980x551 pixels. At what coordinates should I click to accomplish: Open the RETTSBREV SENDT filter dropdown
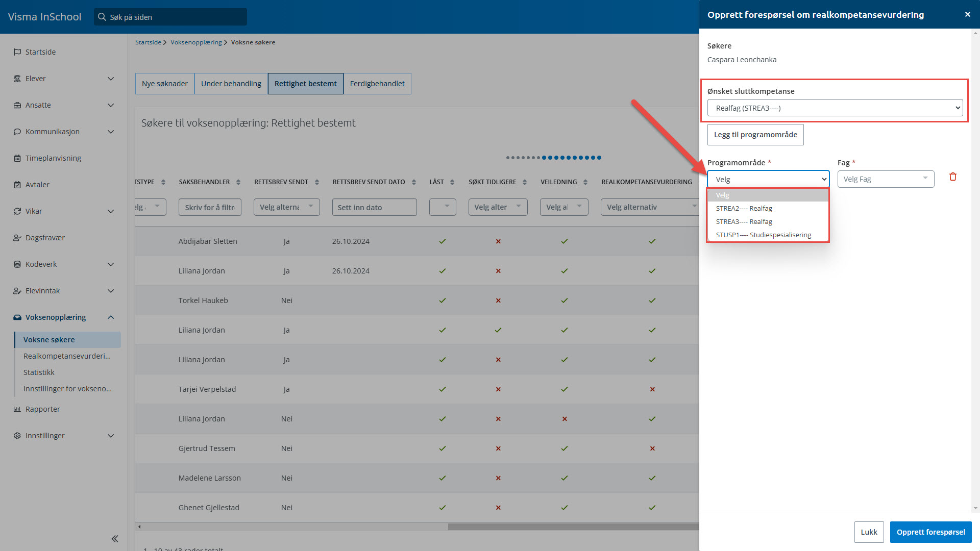(287, 207)
